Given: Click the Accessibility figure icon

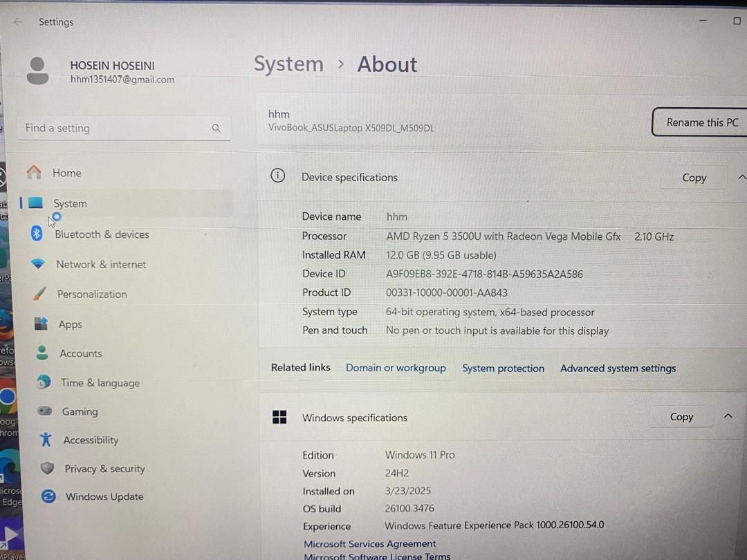Looking at the screenshot, I should (46, 439).
